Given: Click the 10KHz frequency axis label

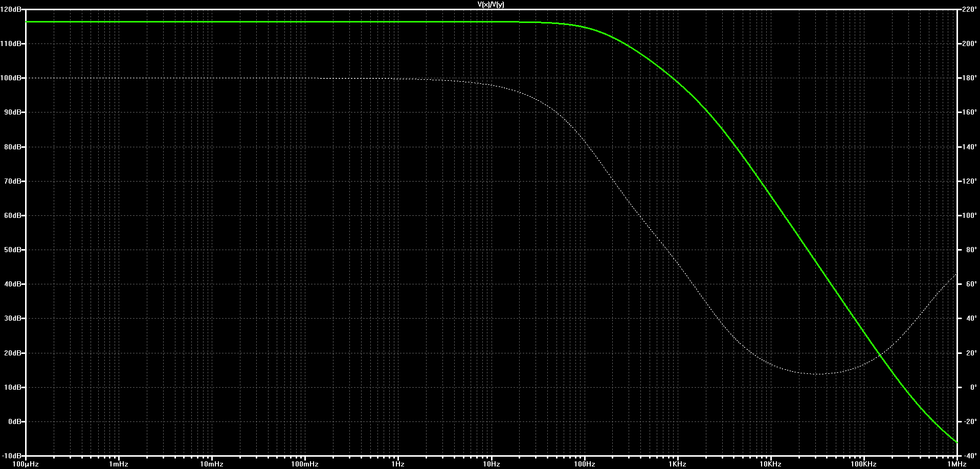Looking at the screenshot, I should click(770, 464).
